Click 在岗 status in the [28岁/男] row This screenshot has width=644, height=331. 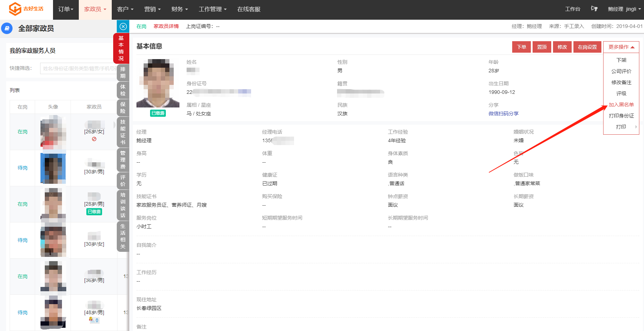tap(23, 204)
